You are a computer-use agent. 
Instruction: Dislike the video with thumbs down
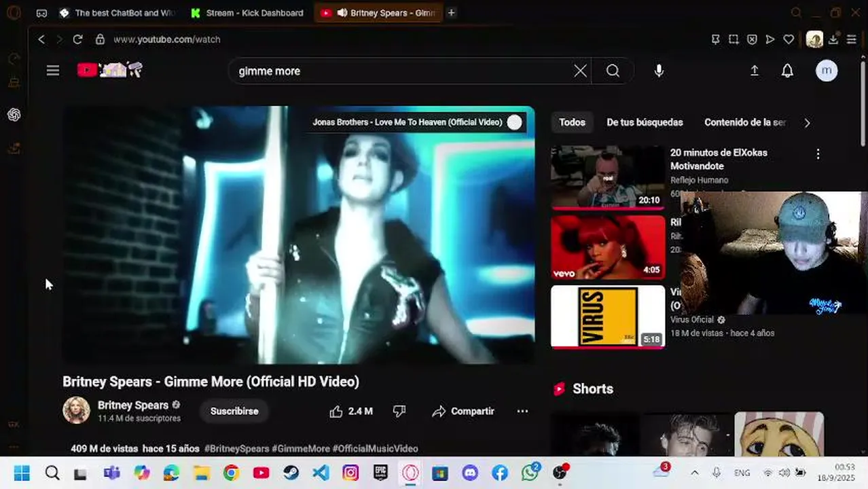(399, 411)
